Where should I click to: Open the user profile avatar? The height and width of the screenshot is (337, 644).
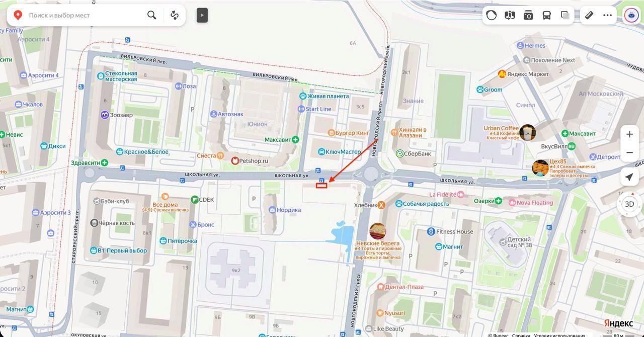click(x=631, y=15)
